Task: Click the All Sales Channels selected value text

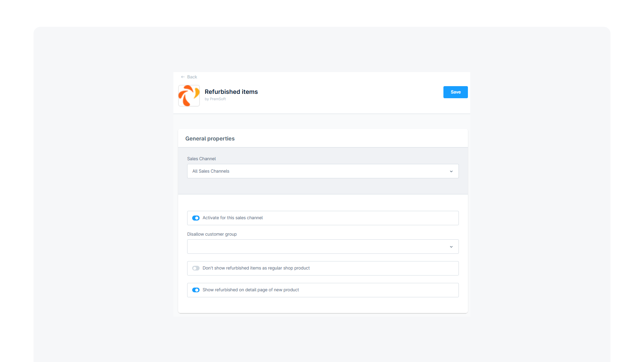Action: [211, 171]
